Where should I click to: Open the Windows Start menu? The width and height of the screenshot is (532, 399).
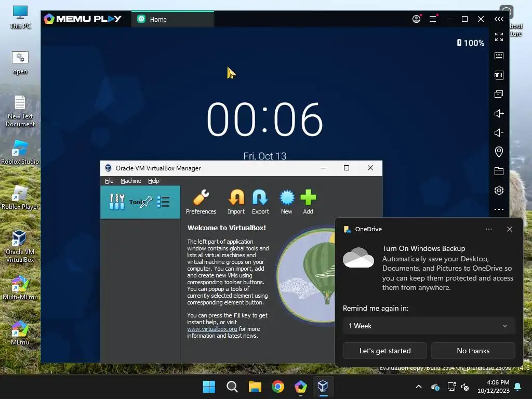click(209, 387)
